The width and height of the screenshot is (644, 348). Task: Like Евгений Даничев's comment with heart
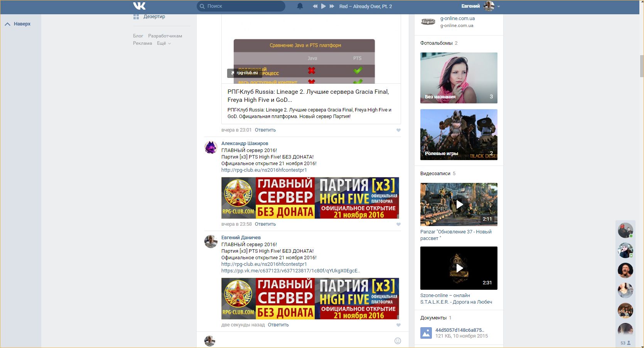coord(398,325)
